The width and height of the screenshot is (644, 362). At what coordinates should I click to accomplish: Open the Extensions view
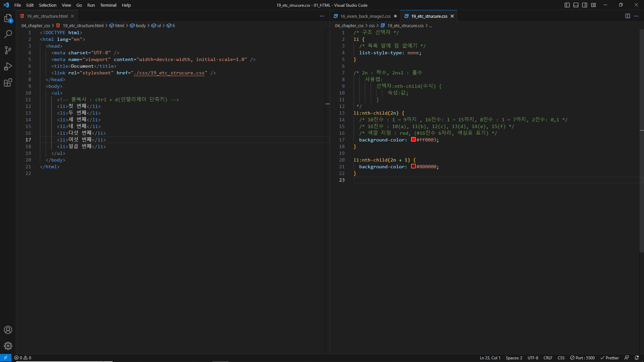[8, 82]
